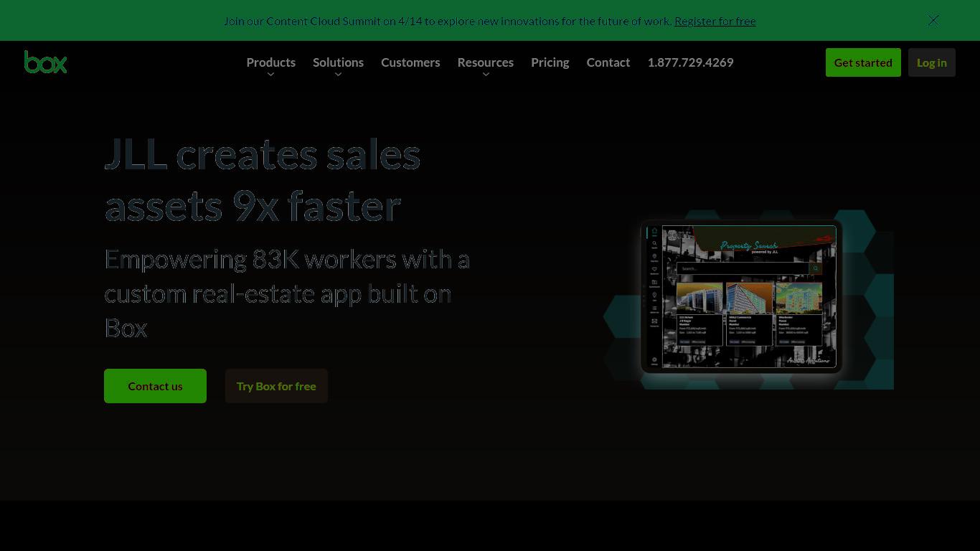The image size is (980, 551).
Task: Go to the Customers page
Action: click(410, 62)
